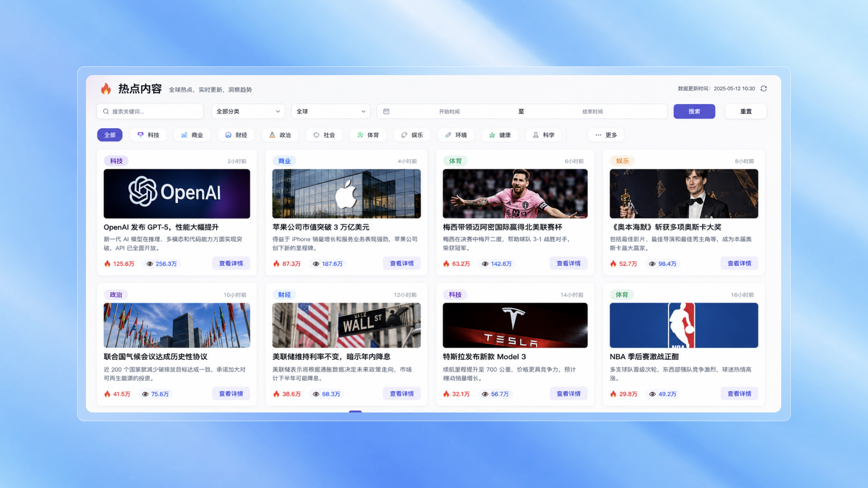The image size is (868, 488).
Task: Click the eye icon beside 49.2万
Action: click(652, 394)
